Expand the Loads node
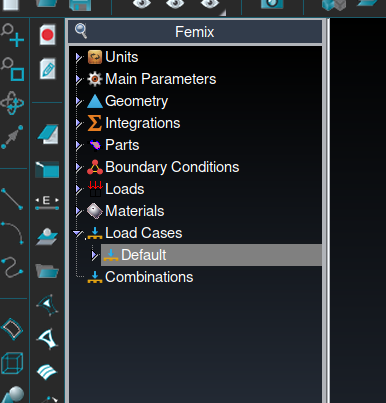 79,189
